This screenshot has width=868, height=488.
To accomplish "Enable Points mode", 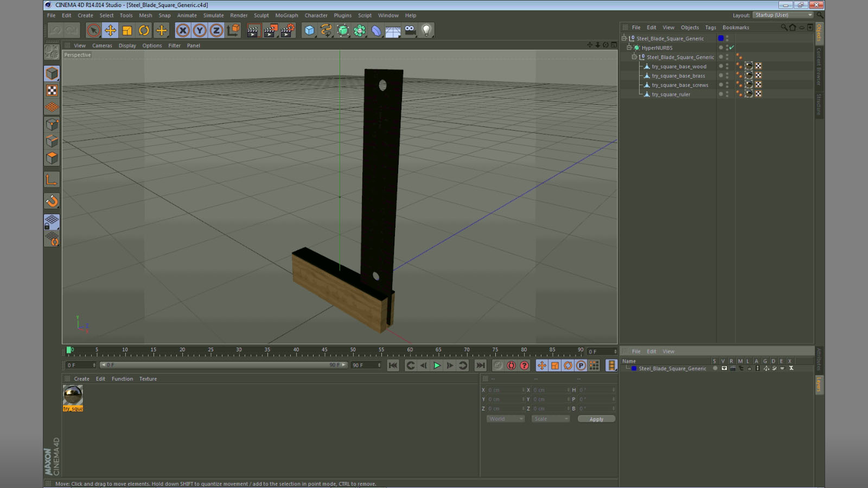I will [52, 124].
